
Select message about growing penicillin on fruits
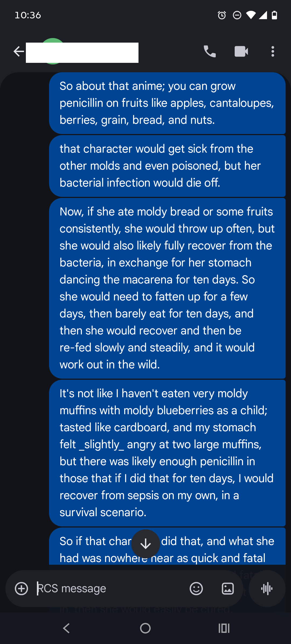pyautogui.click(x=167, y=103)
